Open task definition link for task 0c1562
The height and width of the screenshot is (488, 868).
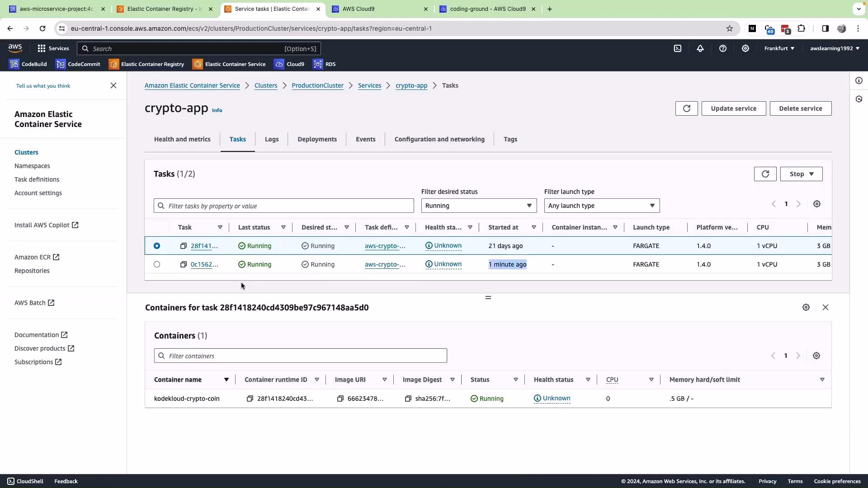pyautogui.click(x=385, y=264)
